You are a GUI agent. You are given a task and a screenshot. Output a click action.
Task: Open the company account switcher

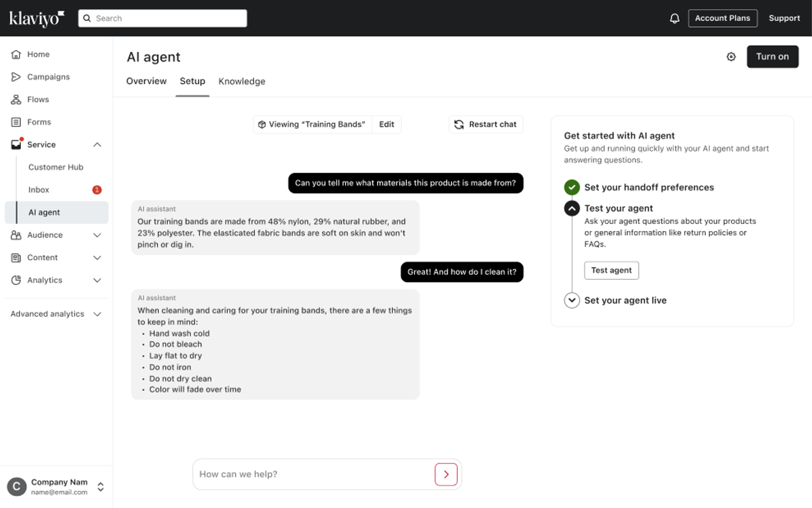[x=100, y=487]
